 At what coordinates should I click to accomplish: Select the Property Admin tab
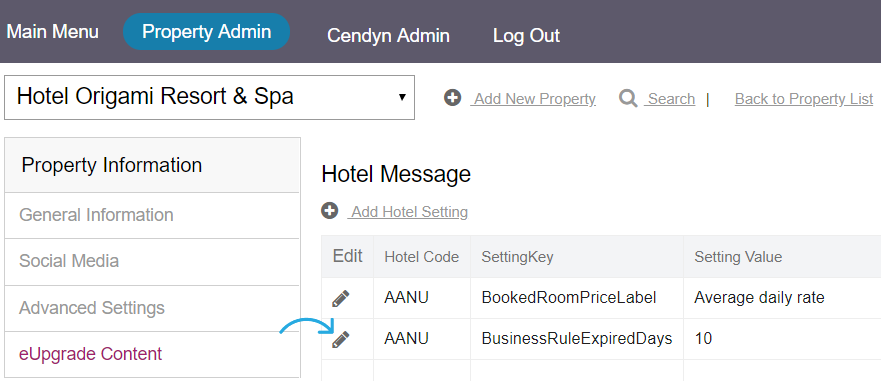206,31
